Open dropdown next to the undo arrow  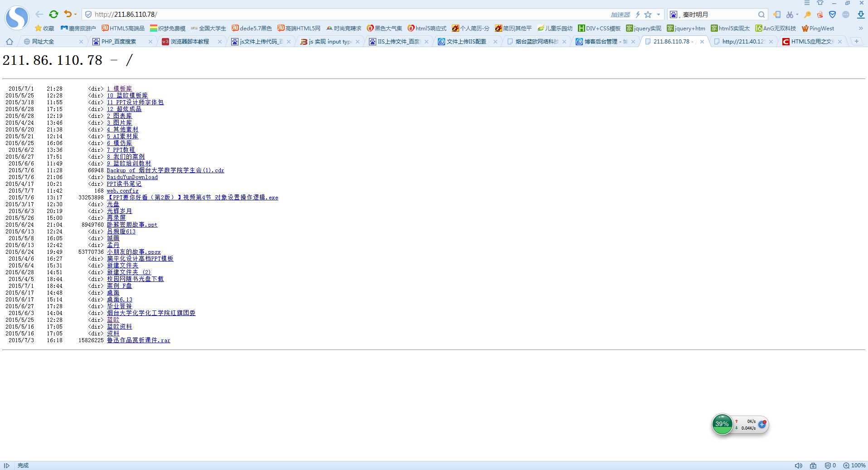click(x=75, y=15)
